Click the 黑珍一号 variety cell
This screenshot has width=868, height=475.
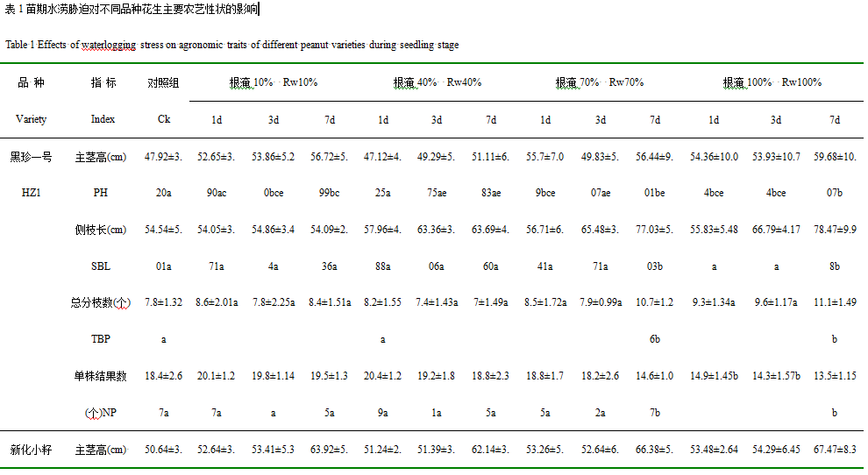[x=31, y=157]
